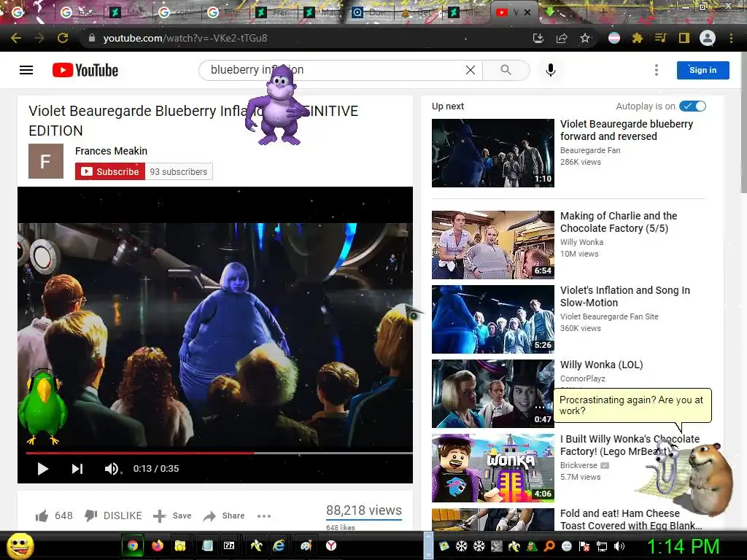The width and height of the screenshot is (747, 560).
Task: Start voice search with the microphone
Action: [x=550, y=70]
